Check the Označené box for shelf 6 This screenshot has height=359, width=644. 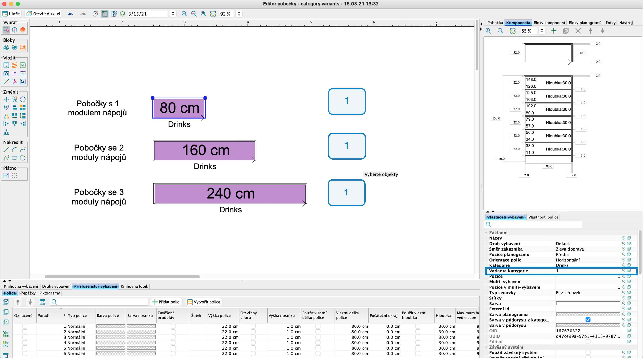pyautogui.click(x=25, y=353)
